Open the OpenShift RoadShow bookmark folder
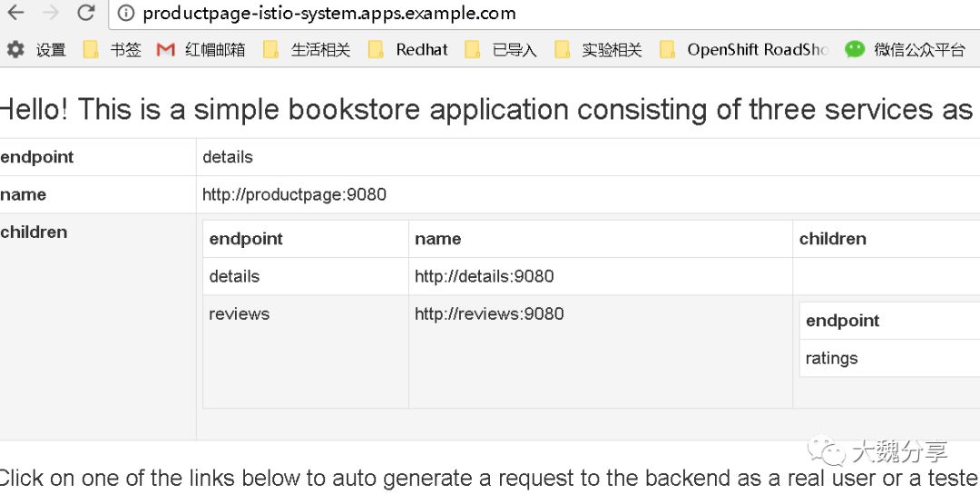 pyautogui.click(x=744, y=50)
